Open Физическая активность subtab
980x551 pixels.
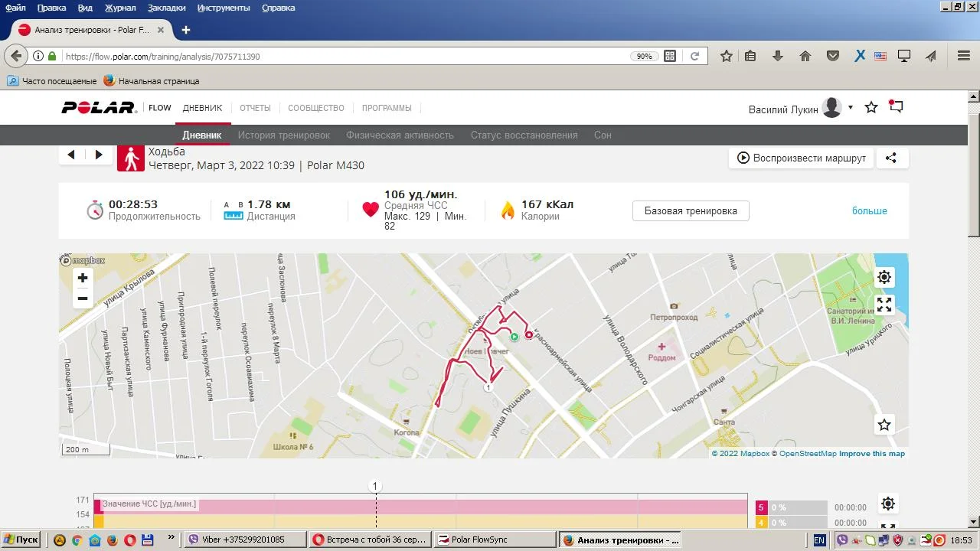coord(400,135)
